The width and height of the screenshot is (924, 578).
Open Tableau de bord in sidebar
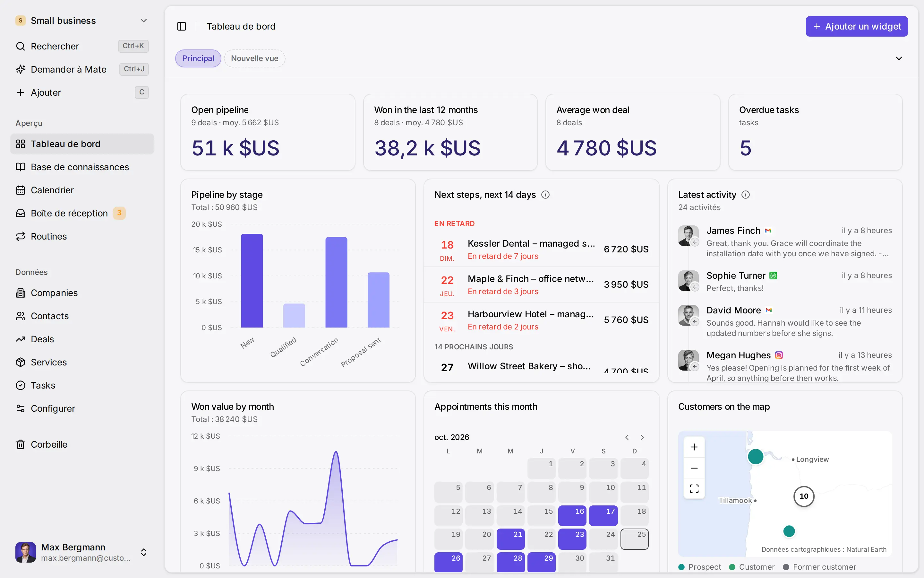pos(82,144)
